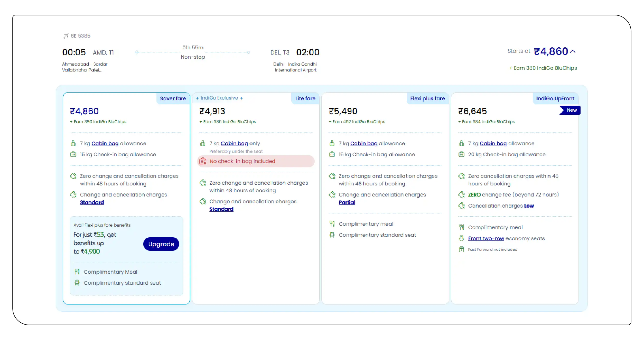Click 'Avail Flexi plus fare benefits' text

[x=102, y=225]
